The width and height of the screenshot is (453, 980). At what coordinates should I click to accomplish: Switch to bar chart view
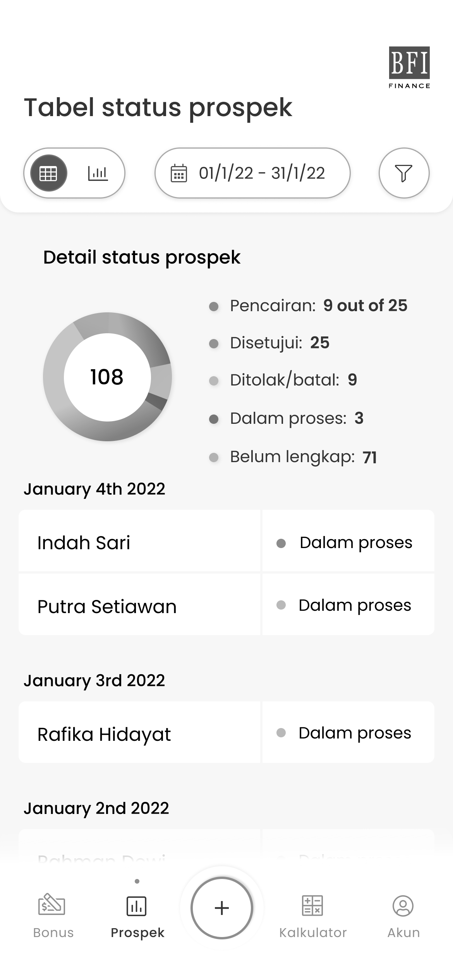pyautogui.click(x=98, y=173)
